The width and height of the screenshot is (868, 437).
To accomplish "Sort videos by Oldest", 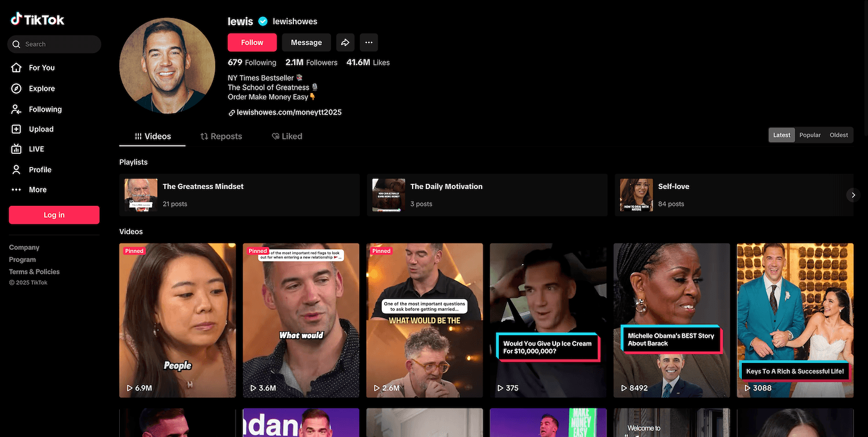I will tap(838, 135).
